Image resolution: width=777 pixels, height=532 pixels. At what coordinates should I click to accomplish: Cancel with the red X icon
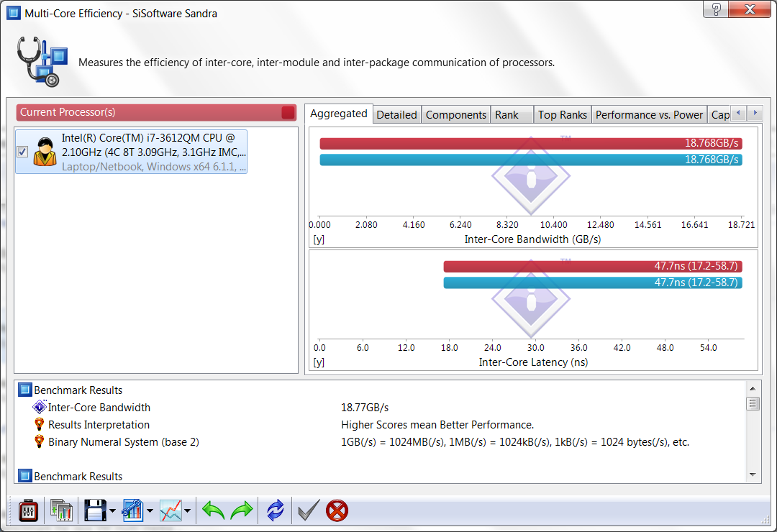pos(337,510)
